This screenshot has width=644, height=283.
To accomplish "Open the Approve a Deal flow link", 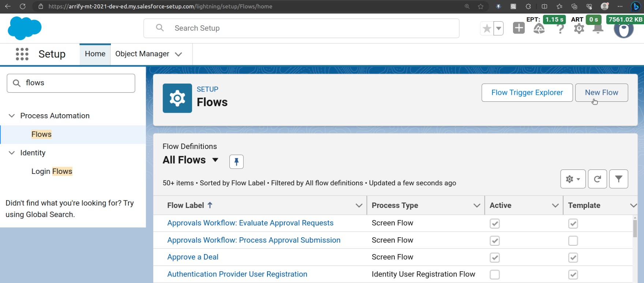I will [x=192, y=257].
